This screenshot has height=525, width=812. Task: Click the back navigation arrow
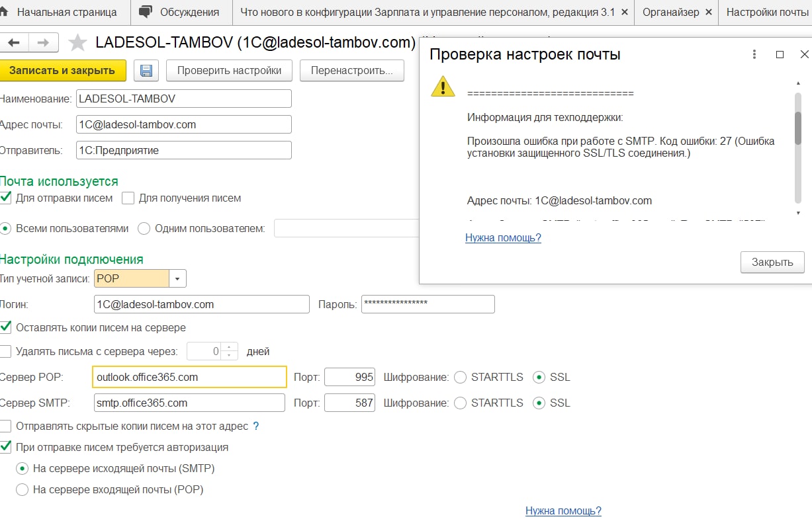[x=14, y=43]
